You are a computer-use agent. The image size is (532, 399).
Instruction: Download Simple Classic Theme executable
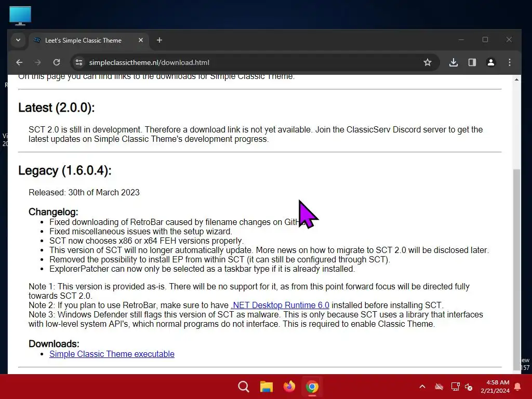tap(112, 354)
